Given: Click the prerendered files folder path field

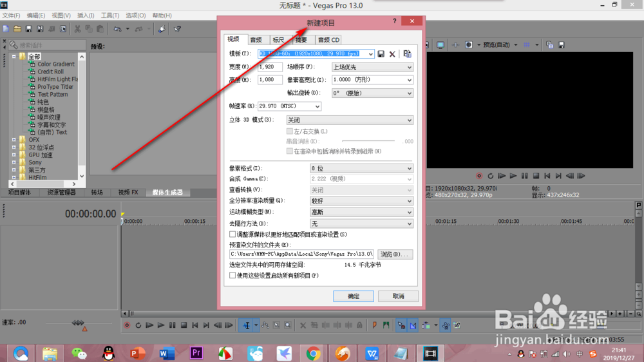Looking at the screenshot, I should [301, 254].
